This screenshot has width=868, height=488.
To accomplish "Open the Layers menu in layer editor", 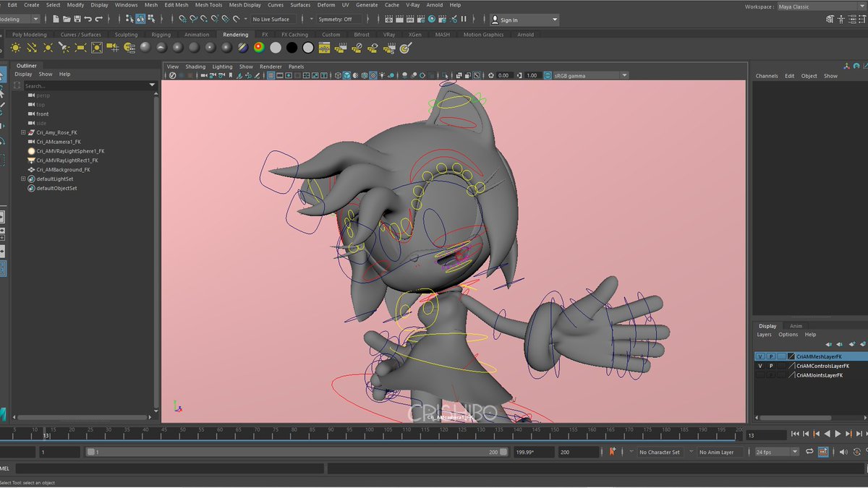I will coord(764,335).
